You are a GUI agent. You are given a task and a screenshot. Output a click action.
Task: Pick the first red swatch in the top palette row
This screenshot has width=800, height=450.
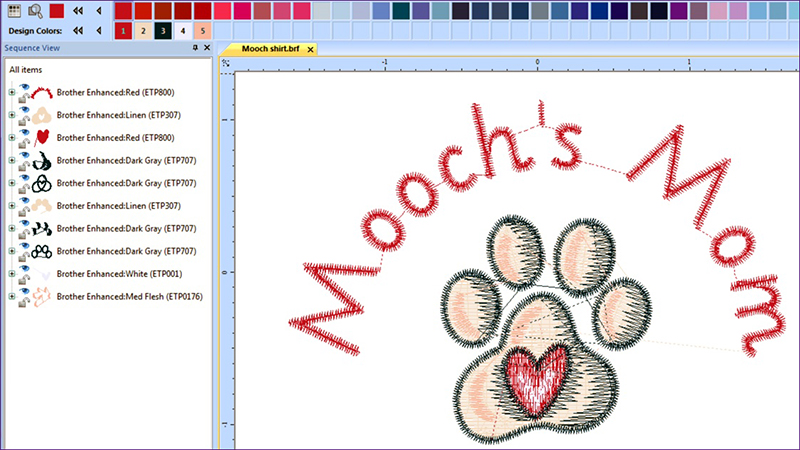123,11
